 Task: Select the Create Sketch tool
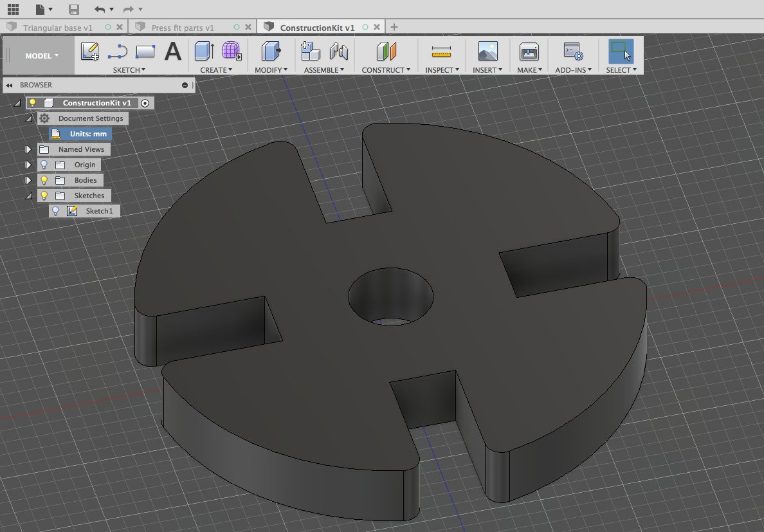tap(89, 51)
